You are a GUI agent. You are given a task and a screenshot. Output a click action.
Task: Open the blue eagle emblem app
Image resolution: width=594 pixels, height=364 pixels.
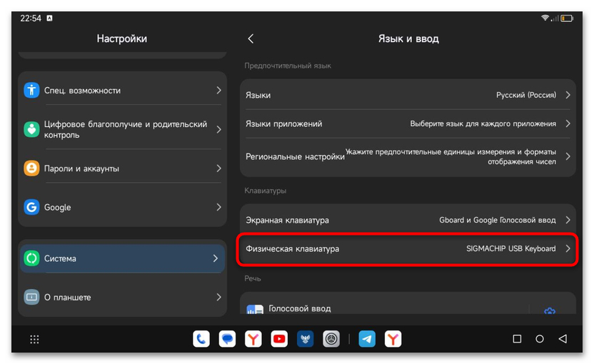(x=306, y=339)
